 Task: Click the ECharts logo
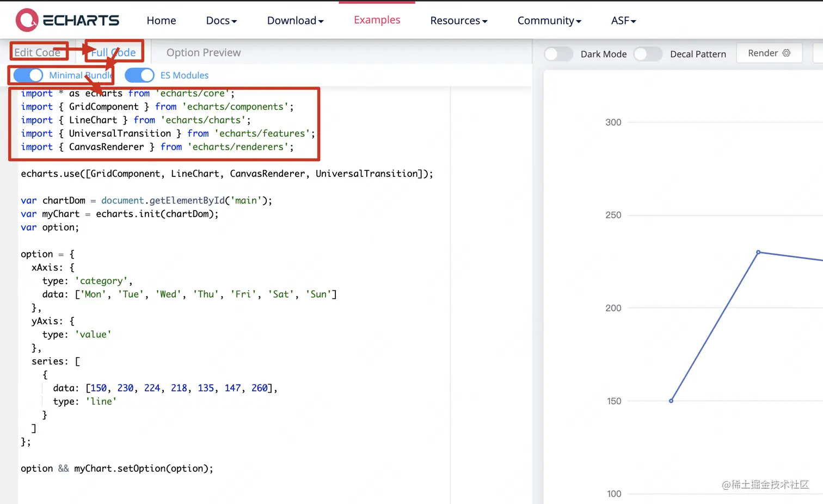[67, 20]
